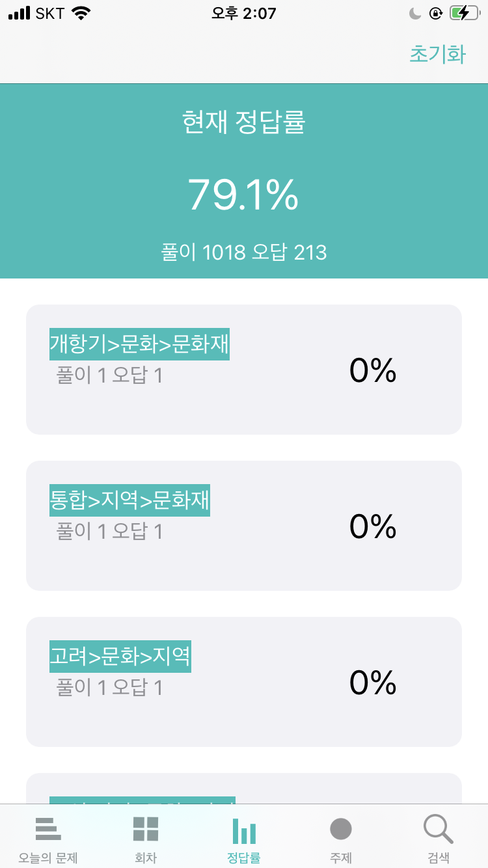Tap the do-not-disturb moon icon

415,12
